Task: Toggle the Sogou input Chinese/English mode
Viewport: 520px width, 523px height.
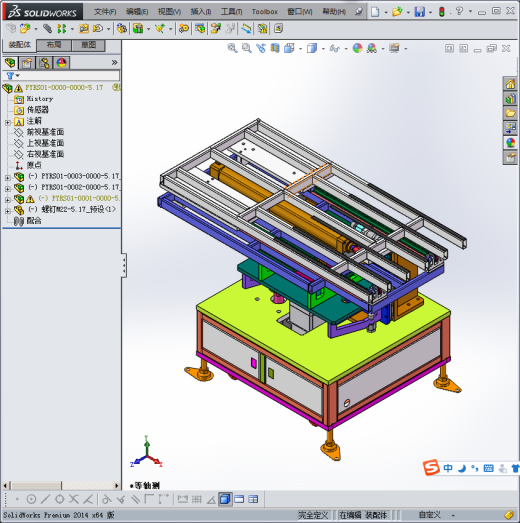Action: 448,468
